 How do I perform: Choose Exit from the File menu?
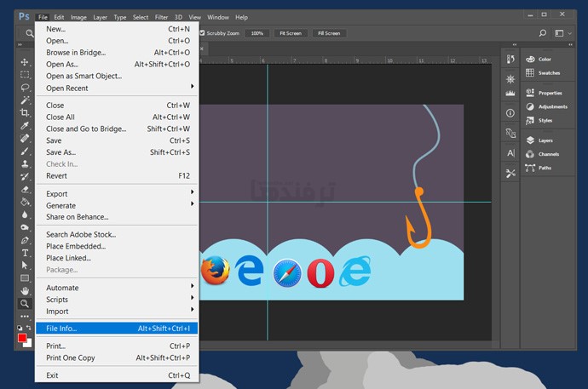click(x=118, y=375)
